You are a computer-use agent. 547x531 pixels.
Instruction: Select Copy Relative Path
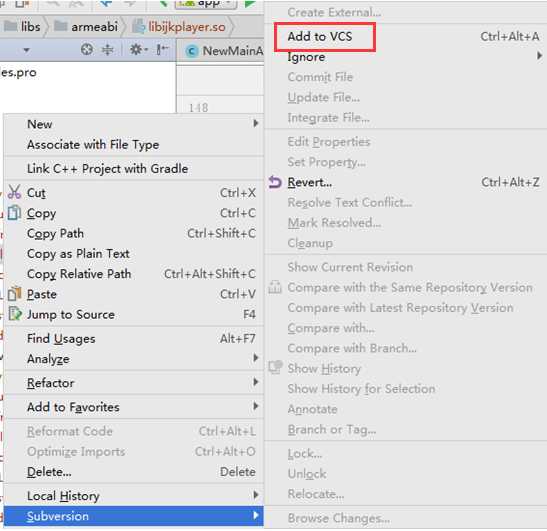coord(134,274)
